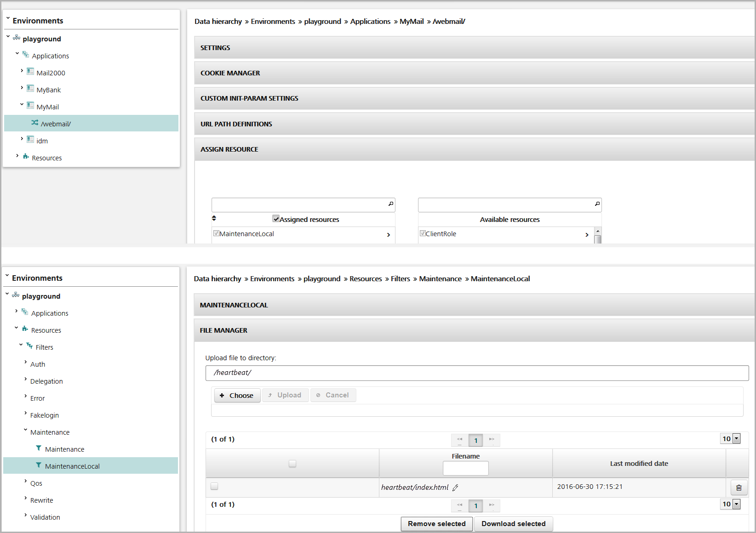Screen dimensions: 756x533
Task: Click the trash icon for heartbeat/index.html
Action: click(739, 488)
